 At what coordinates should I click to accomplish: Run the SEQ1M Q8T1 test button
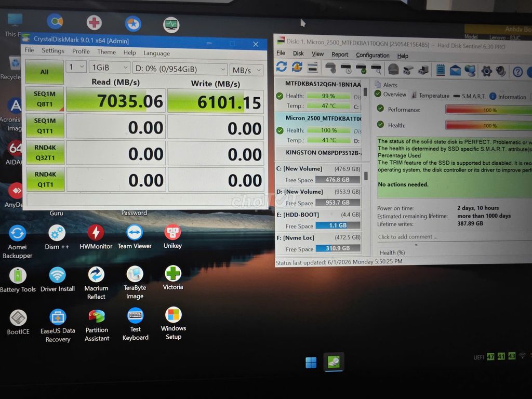click(45, 99)
